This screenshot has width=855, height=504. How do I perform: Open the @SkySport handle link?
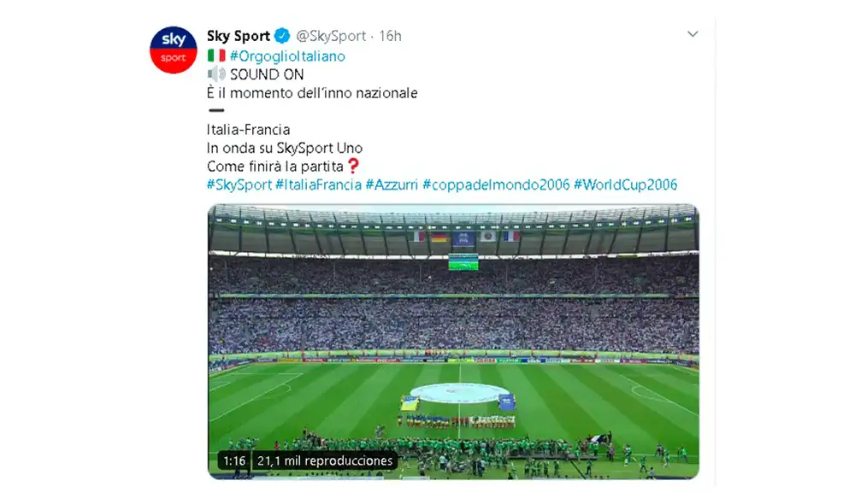click(331, 36)
